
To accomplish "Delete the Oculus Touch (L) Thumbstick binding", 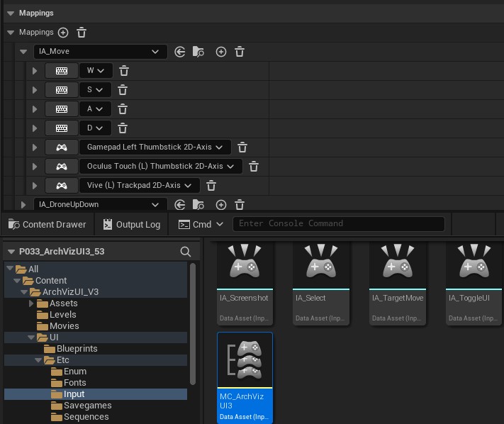I will (254, 167).
